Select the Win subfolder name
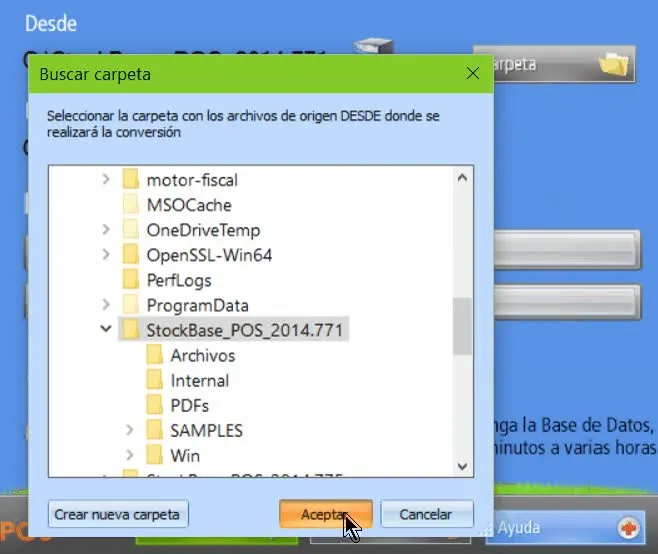This screenshot has width=658, height=554. (x=185, y=456)
